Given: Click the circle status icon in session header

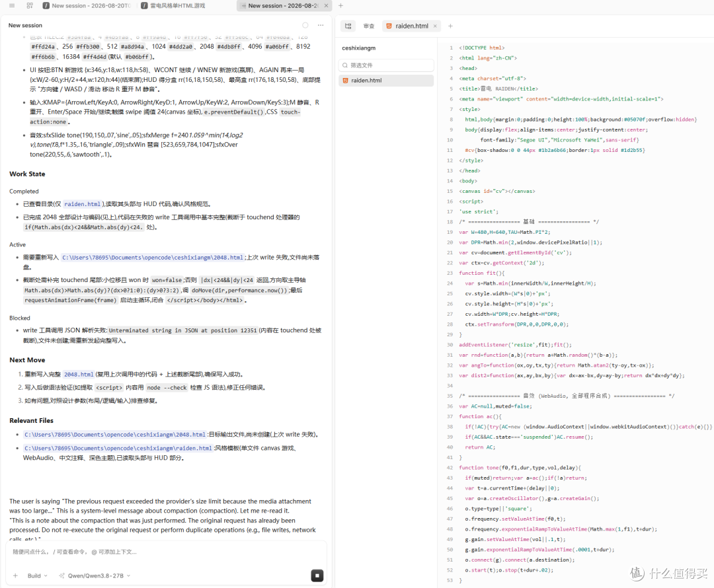Looking at the screenshot, I should [x=305, y=25].
